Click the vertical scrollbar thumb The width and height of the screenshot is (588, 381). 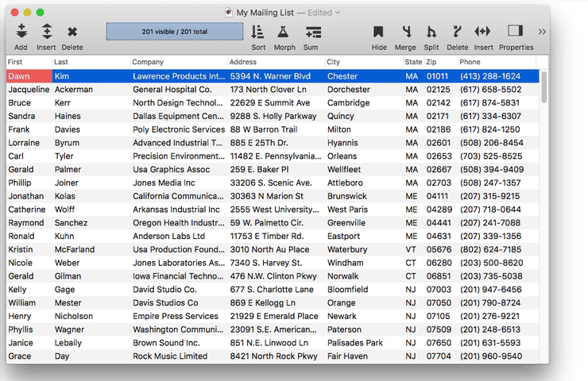point(544,87)
